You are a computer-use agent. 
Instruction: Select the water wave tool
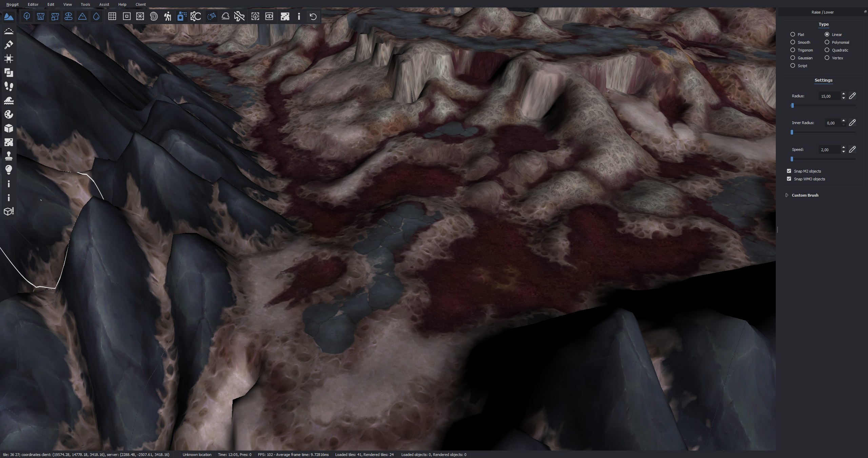point(8,100)
